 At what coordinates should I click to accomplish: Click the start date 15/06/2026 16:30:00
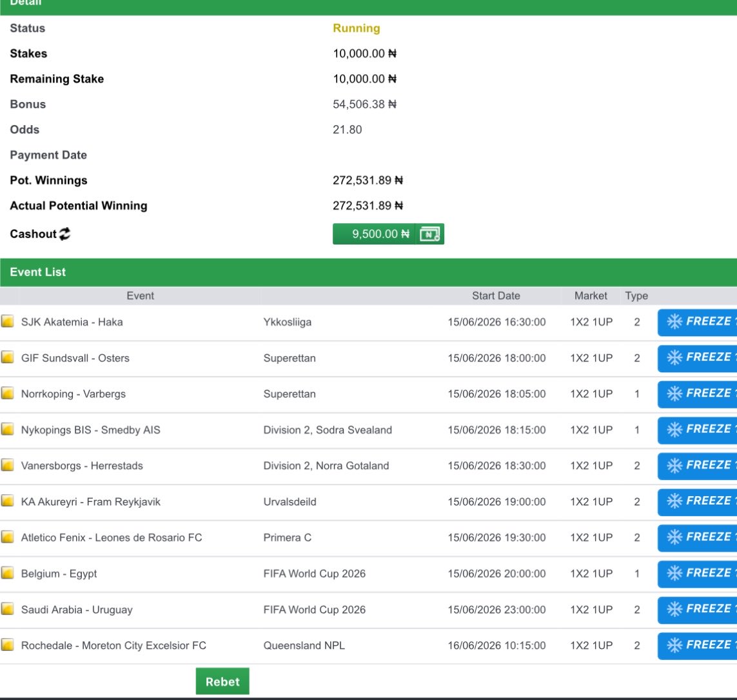(496, 322)
